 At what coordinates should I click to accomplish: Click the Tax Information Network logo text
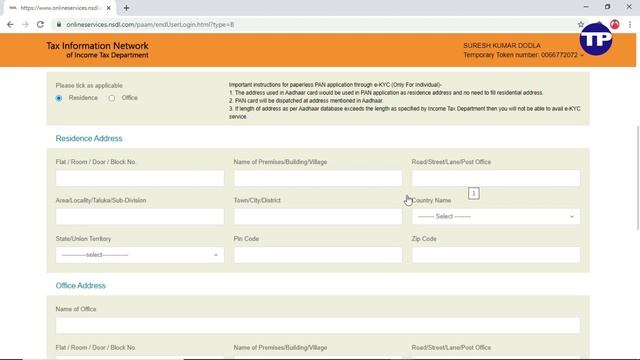pyautogui.click(x=97, y=50)
